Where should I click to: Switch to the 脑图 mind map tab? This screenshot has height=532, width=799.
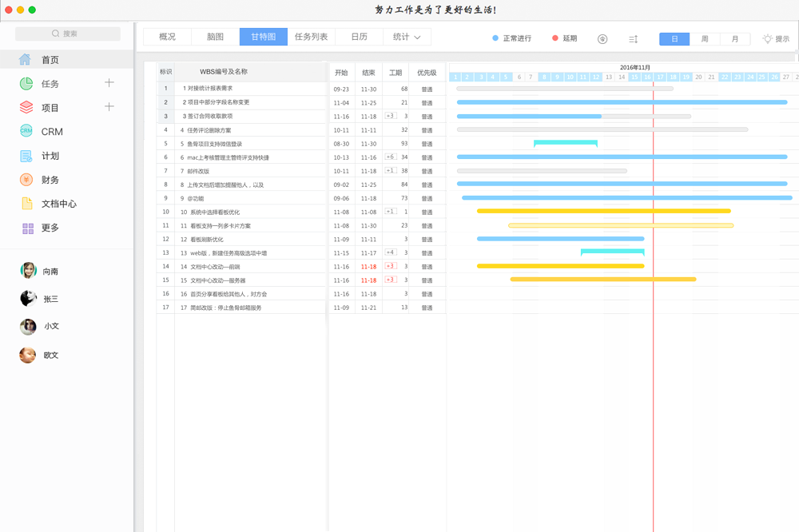point(215,37)
